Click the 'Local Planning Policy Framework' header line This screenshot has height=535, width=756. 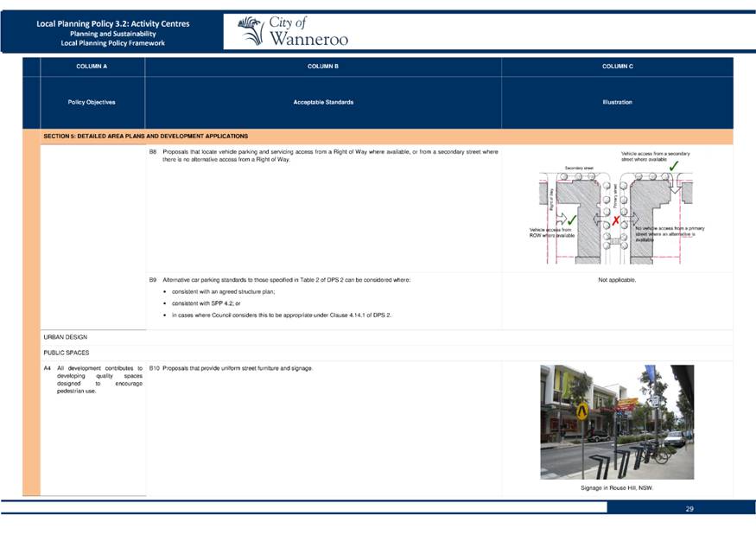coord(113,43)
